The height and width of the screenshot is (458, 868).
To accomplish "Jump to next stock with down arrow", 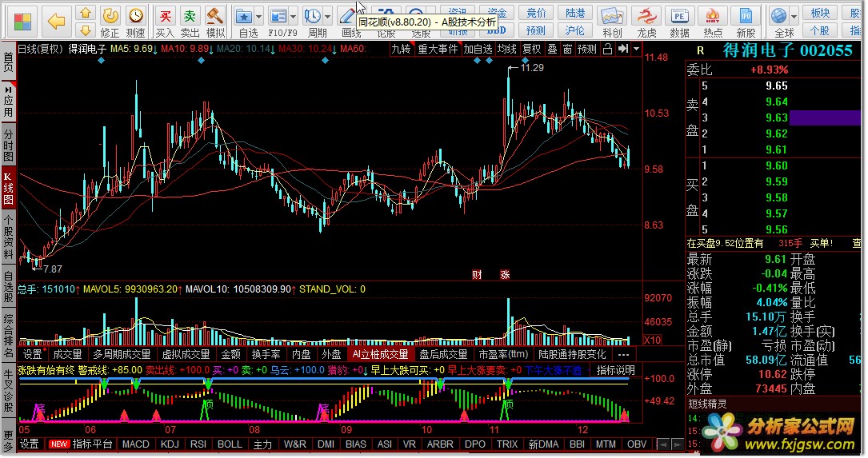I will pyautogui.click(x=86, y=30).
